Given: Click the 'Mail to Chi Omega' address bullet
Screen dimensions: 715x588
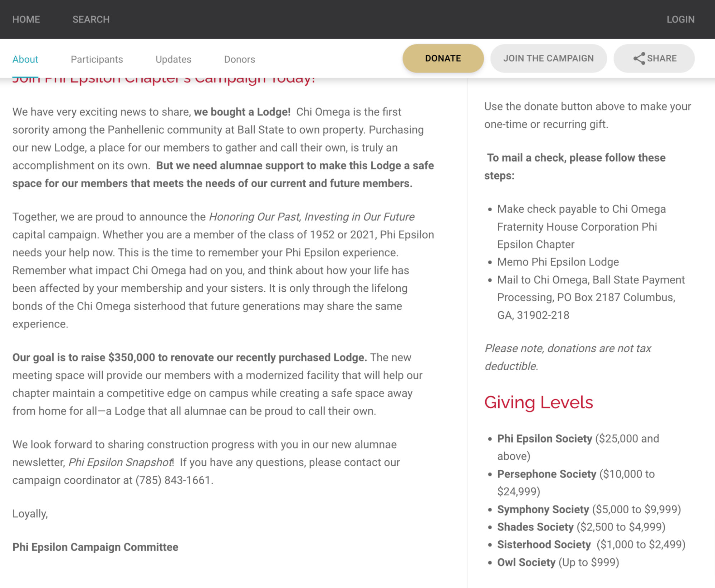Looking at the screenshot, I should coord(591,297).
